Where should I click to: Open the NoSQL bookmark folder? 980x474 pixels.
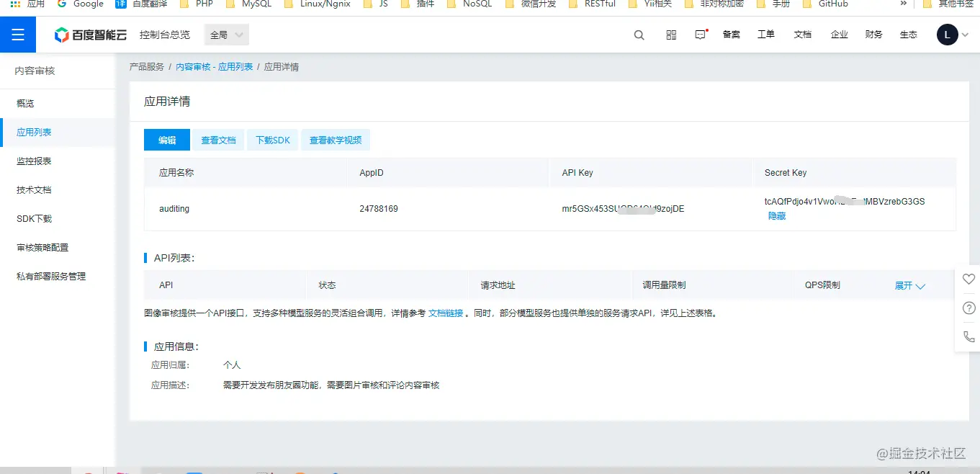[x=469, y=4]
